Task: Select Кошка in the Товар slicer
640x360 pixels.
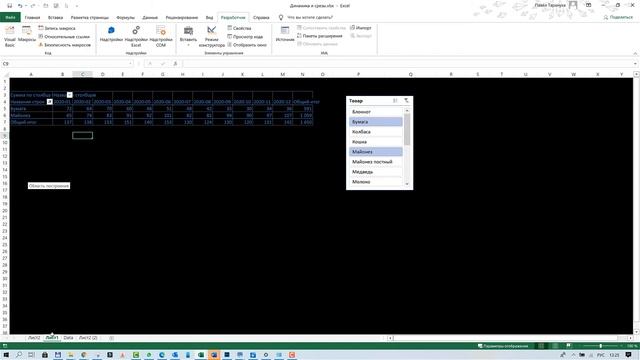Action: (x=376, y=142)
